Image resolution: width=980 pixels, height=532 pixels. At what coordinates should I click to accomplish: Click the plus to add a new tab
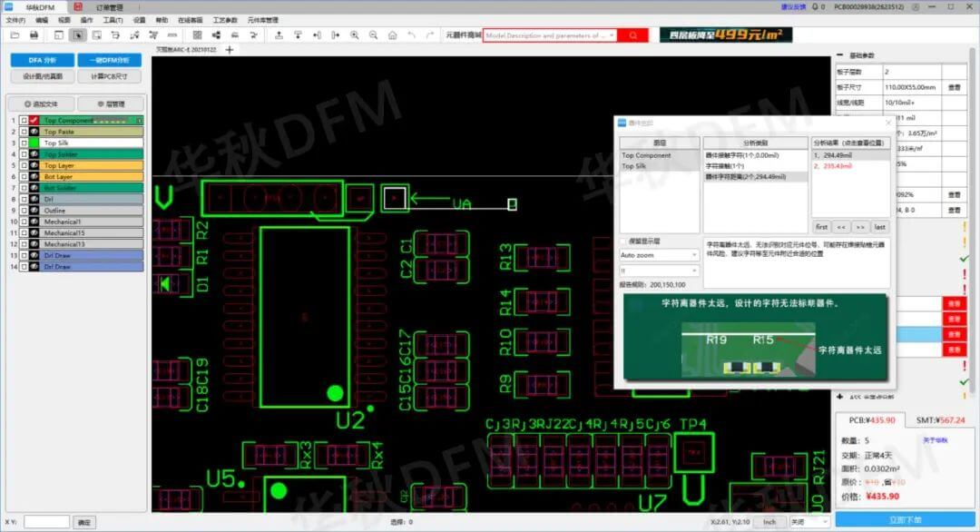(230, 50)
